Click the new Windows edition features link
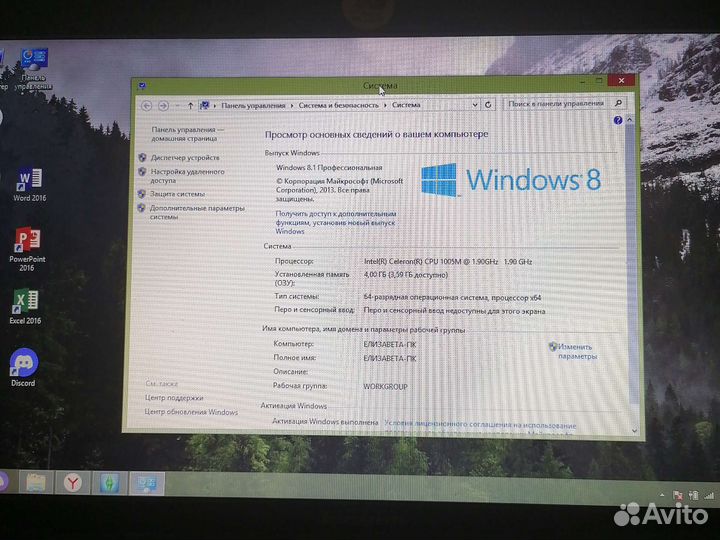Image resolution: width=720 pixels, height=540 pixels. pos(336,222)
